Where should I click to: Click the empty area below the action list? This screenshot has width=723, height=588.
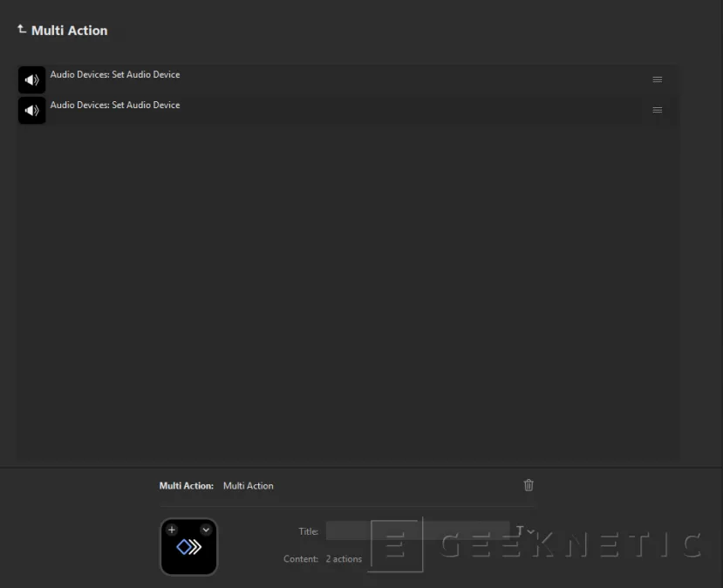[349, 288]
